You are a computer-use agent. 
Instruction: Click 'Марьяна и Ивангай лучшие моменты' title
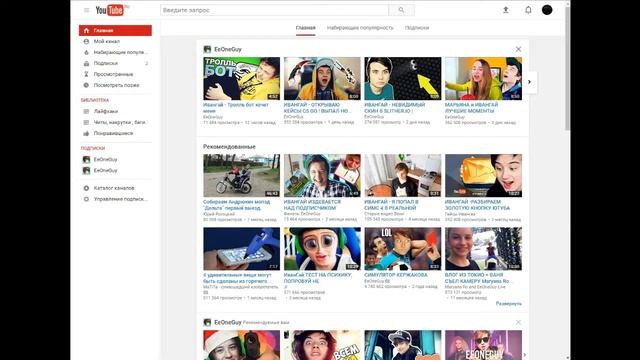coord(471,108)
